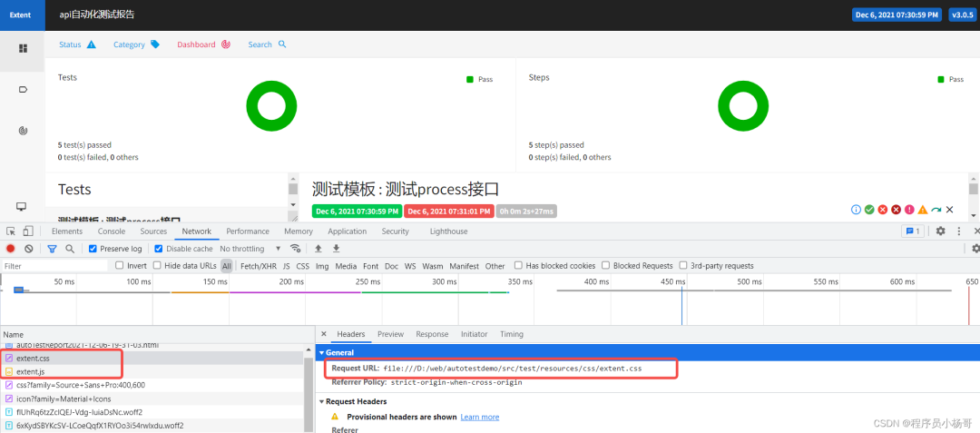Select the All request type filter

pyautogui.click(x=226, y=266)
